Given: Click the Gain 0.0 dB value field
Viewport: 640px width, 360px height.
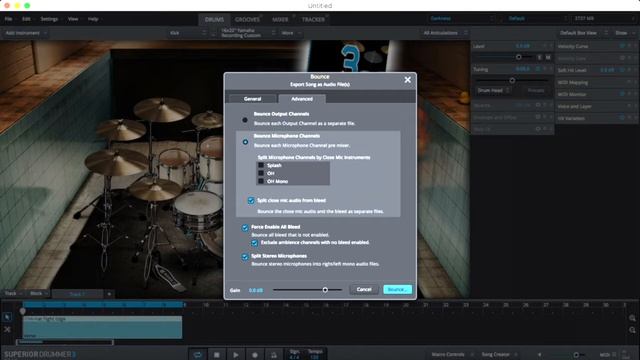Looking at the screenshot, I should coord(256,290).
